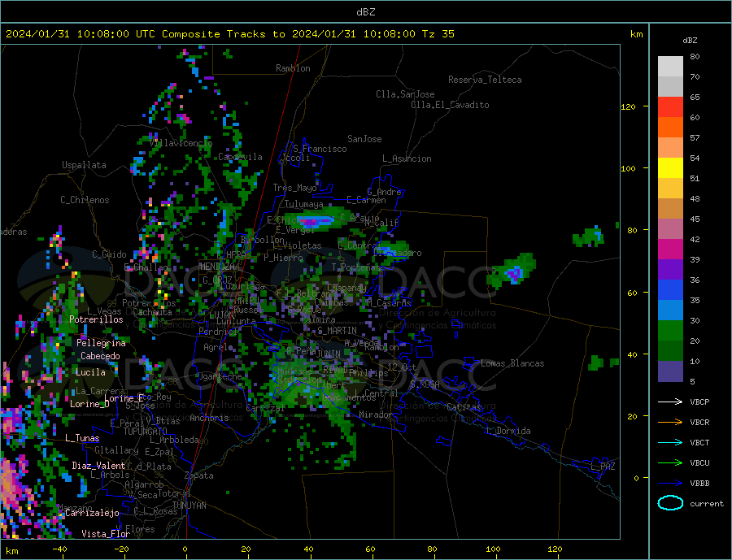
Task: Click the L_Asuncion place label
Action: [x=407, y=158]
